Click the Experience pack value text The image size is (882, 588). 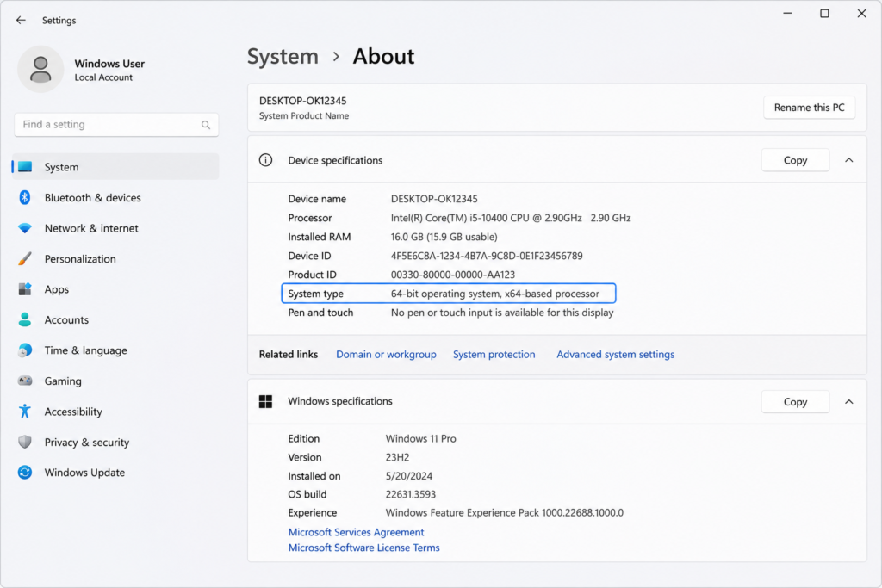click(505, 513)
